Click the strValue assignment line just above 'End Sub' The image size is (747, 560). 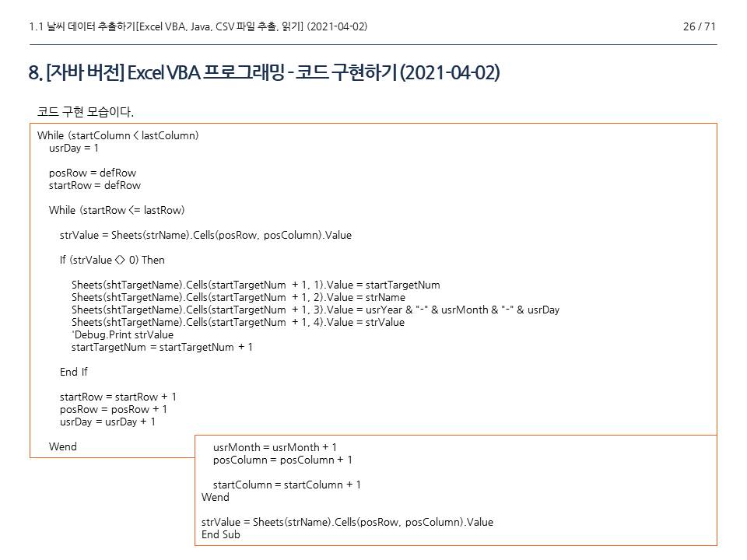coord(347,522)
